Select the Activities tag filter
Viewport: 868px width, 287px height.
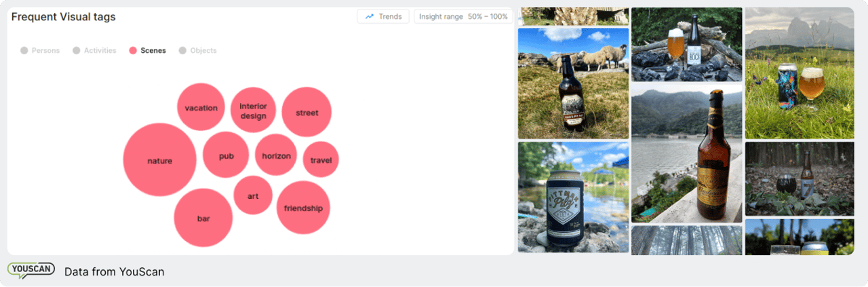(x=94, y=51)
